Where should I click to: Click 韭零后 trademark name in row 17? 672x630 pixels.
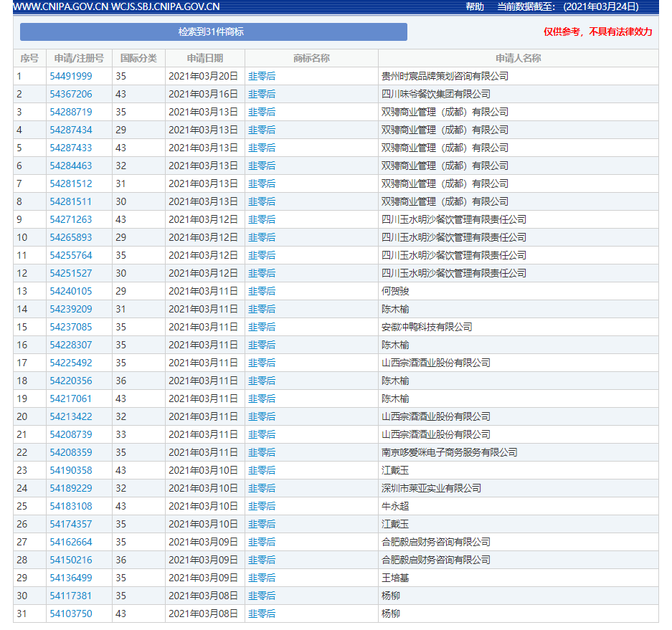[262, 363]
